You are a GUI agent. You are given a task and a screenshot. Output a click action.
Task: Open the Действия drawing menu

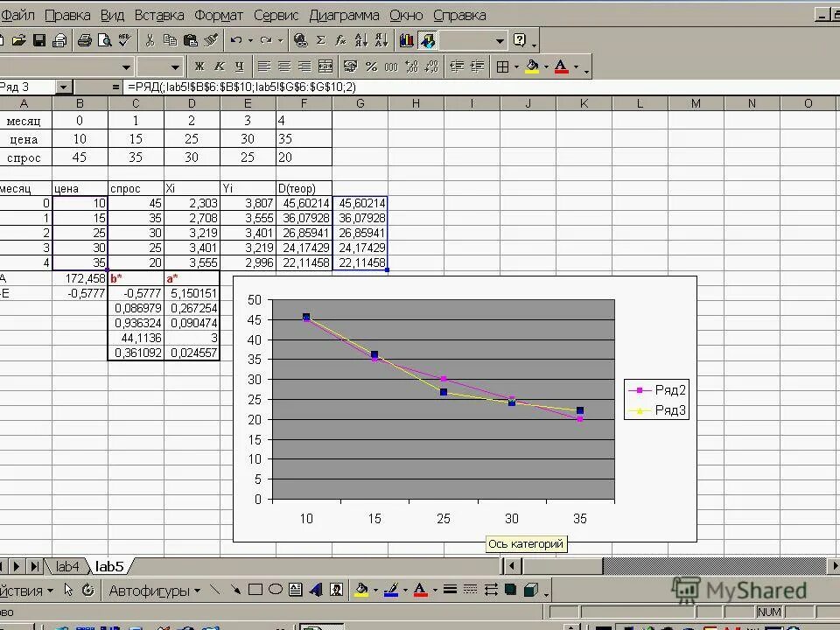(x=25, y=591)
